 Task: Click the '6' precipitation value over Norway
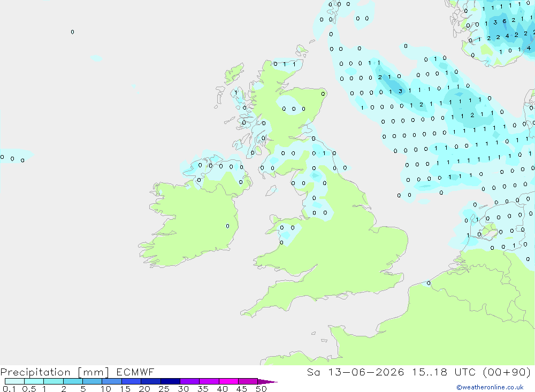505,21
